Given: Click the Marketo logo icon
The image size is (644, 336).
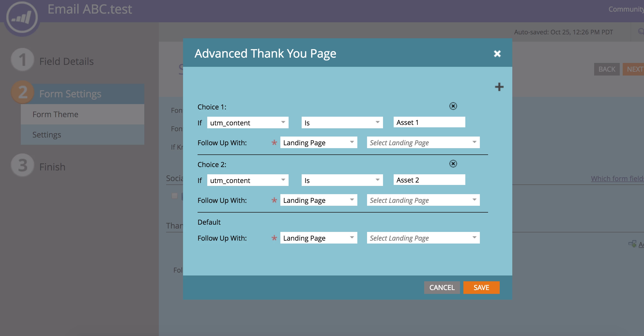Looking at the screenshot, I should pyautogui.click(x=22, y=17).
